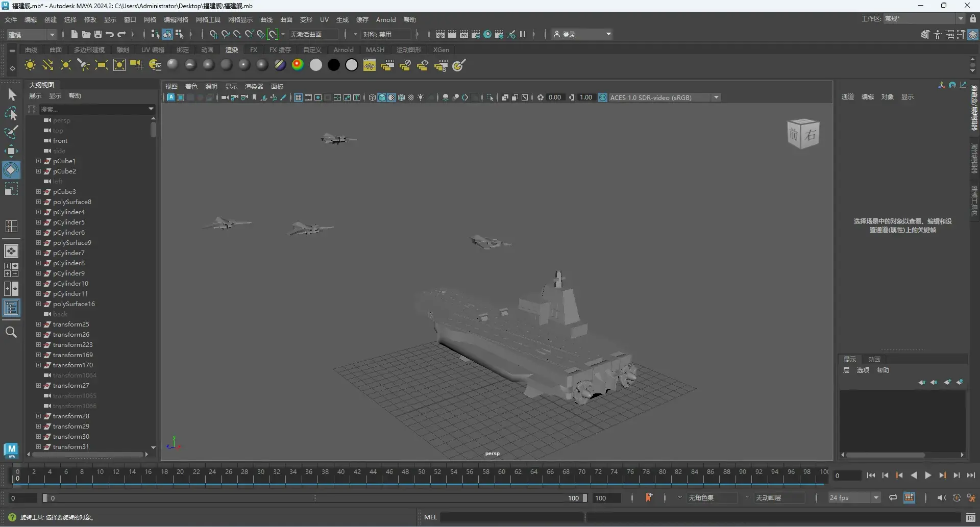Open the 24 fps frame rate dropdown
Screen dimensions: 980x527
coord(854,497)
